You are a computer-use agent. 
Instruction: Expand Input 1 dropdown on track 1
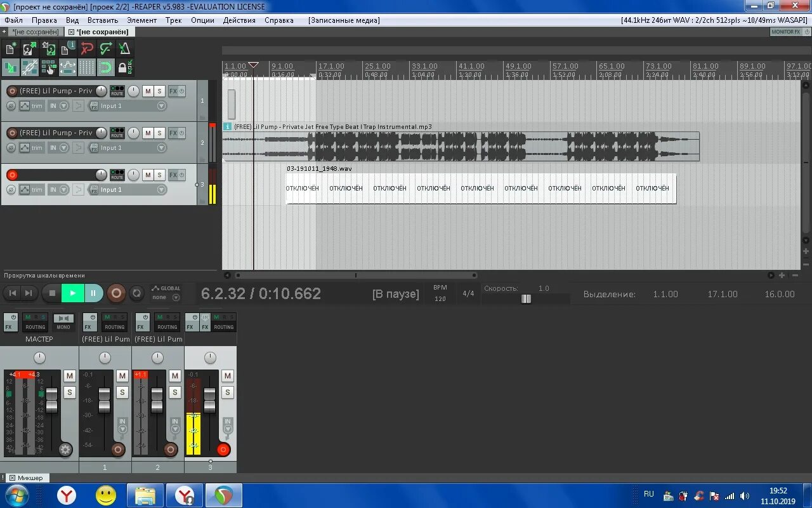(161, 106)
